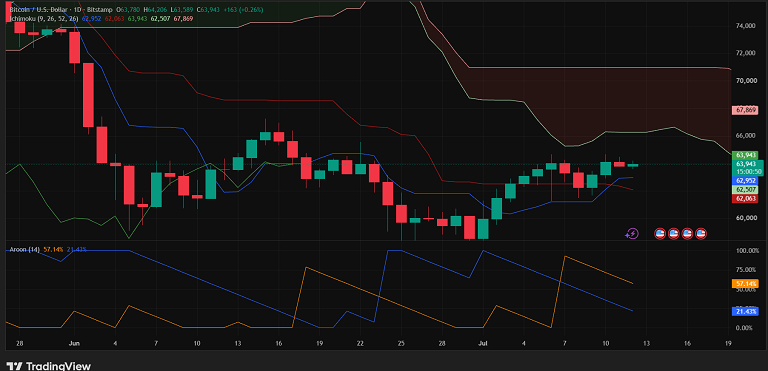768x371 pixels.
Task: Click the leftmost US flag event icon
Action: point(660,234)
